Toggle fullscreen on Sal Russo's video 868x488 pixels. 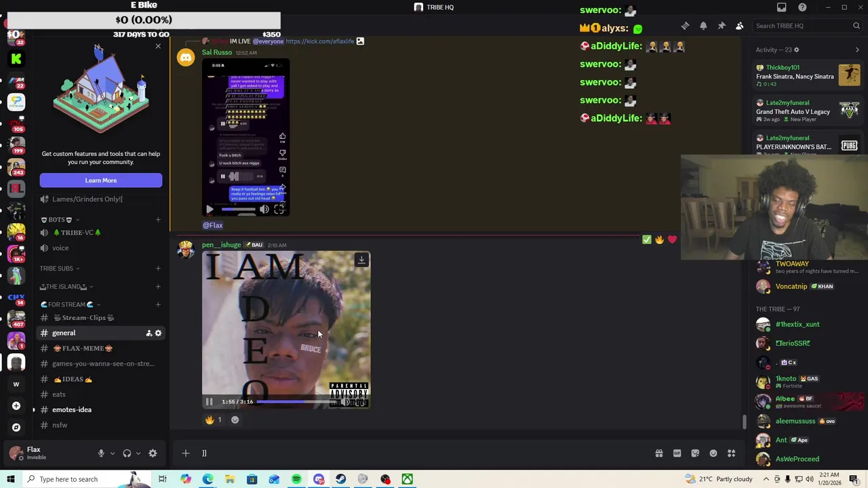[279, 209]
